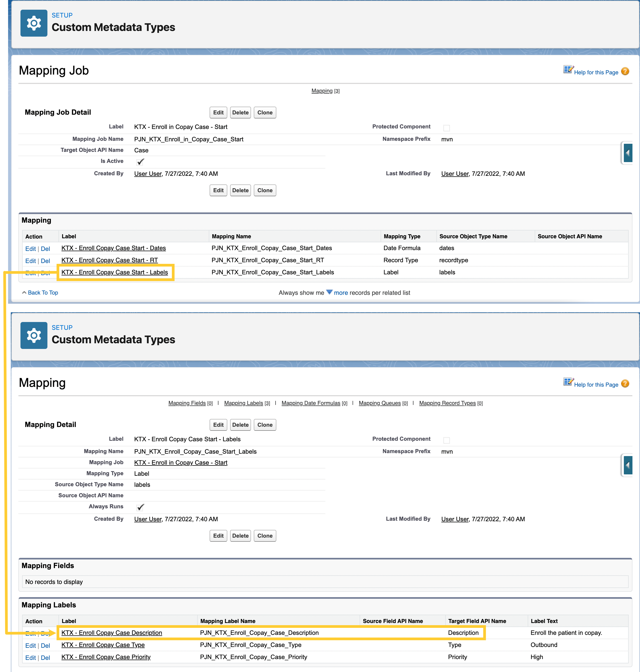Screen dimensions: 640x672
Task: Click SETUP breadcrumb in top header
Action: (x=62, y=15)
